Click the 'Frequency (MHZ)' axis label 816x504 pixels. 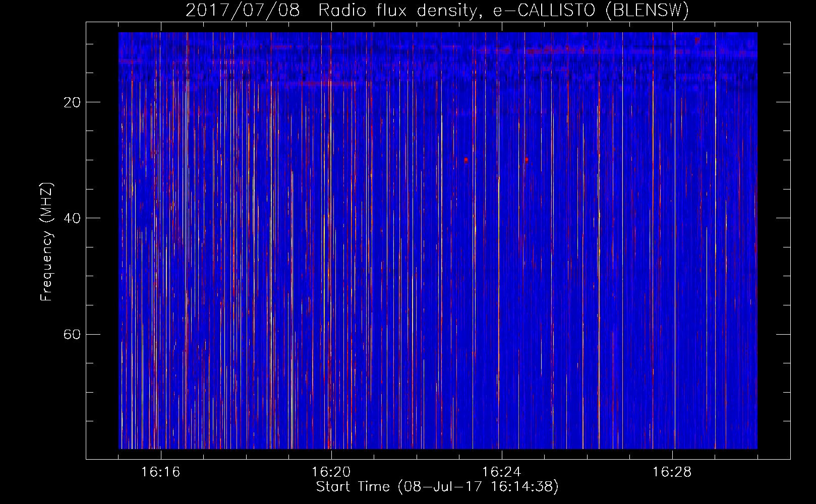pyautogui.click(x=46, y=242)
